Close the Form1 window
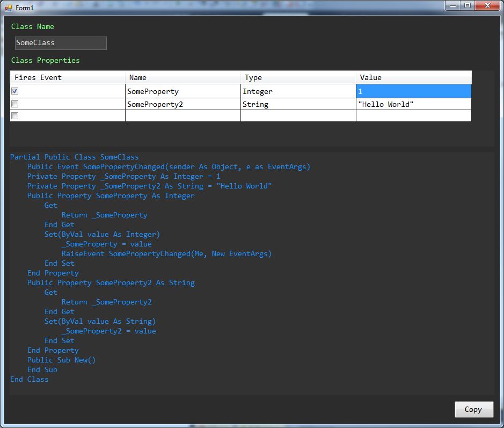Viewport: 504px width, 428px height. (487, 6)
